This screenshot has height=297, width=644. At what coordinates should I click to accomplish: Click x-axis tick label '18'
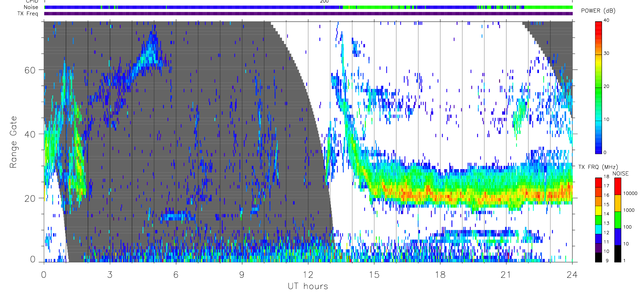point(440,275)
